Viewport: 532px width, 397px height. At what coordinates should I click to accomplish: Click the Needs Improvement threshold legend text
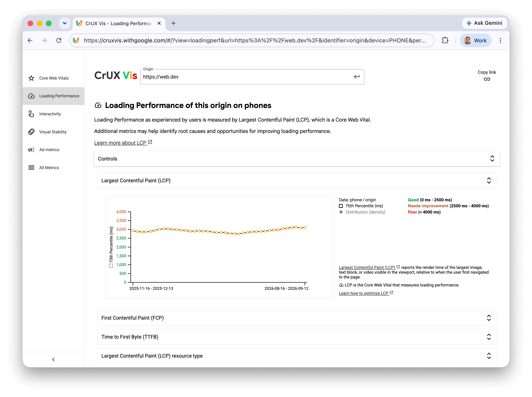pyautogui.click(x=448, y=206)
